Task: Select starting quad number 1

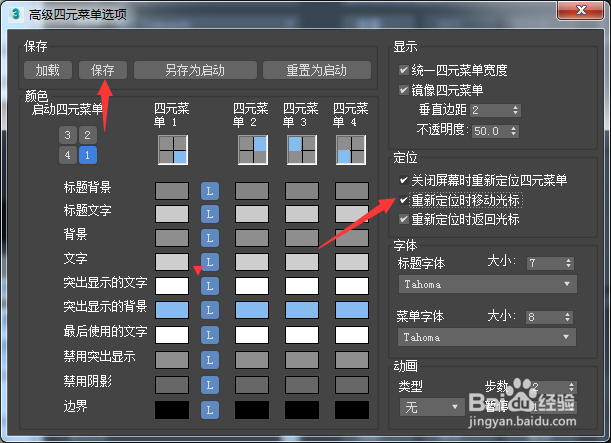Action: pyautogui.click(x=88, y=155)
